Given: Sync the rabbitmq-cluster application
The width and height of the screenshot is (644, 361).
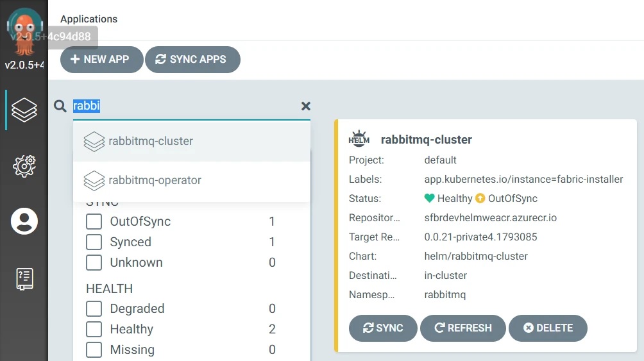Looking at the screenshot, I should 383,328.
